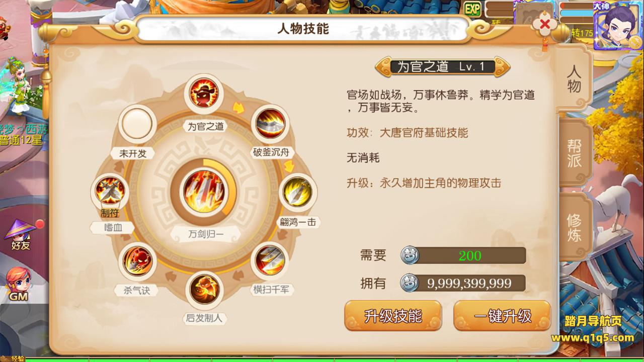
Task: Open the GM character icon
Action: (19, 285)
